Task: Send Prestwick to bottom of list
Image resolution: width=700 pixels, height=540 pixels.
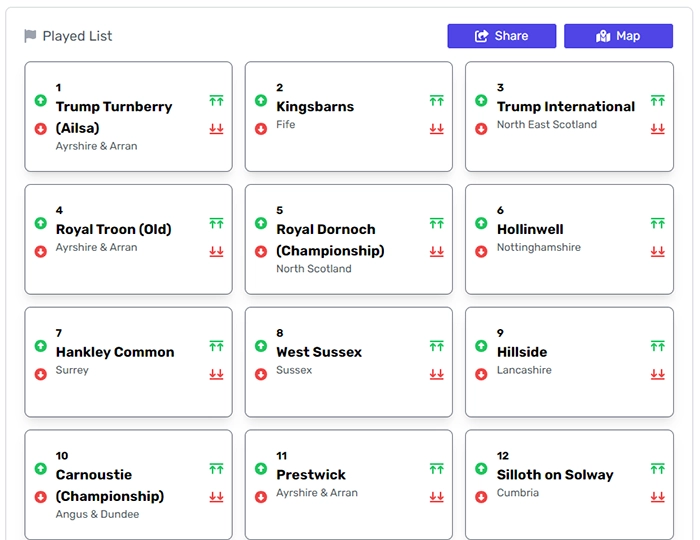Action: click(436, 497)
